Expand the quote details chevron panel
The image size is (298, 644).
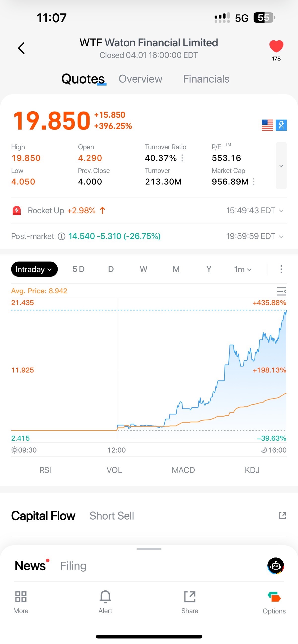tap(281, 166)
